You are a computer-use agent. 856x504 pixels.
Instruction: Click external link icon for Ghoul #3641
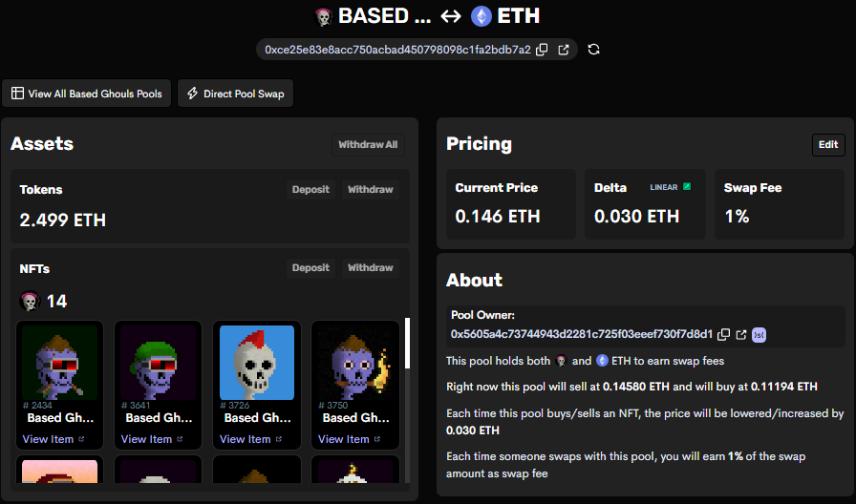tap(180, 439)
